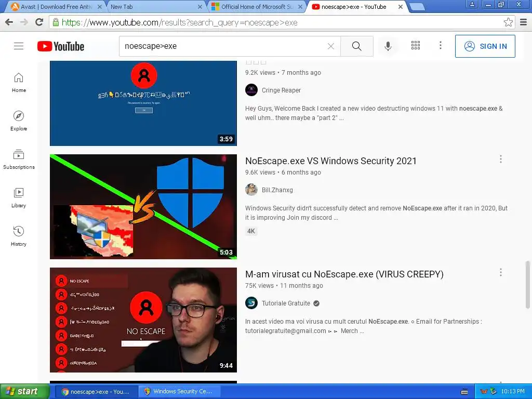
Task: Switch to Official Home of Microsoft tab
Action: (x=256, y=7)
